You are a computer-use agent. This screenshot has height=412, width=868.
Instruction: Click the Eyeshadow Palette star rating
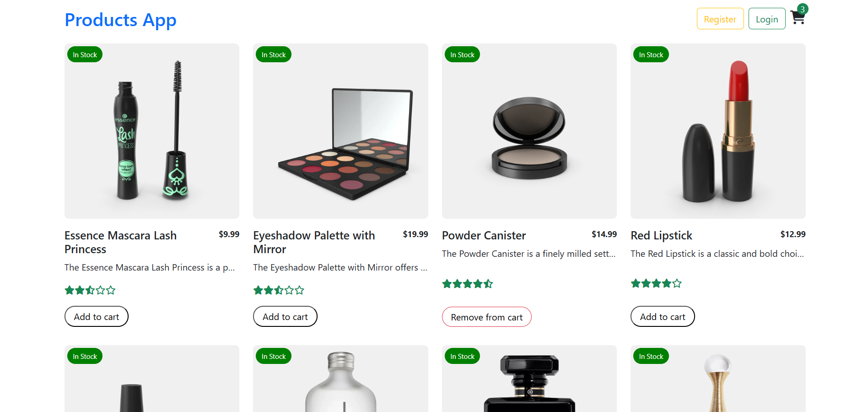[x=279, y=290]
